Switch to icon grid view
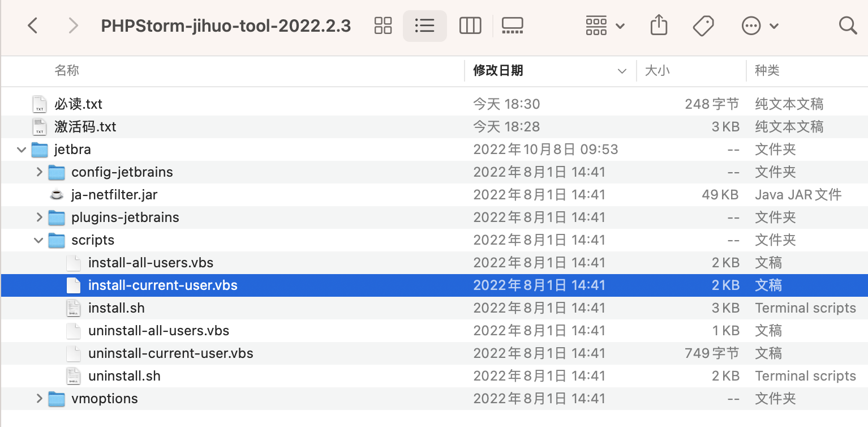 tap(383, 25)
